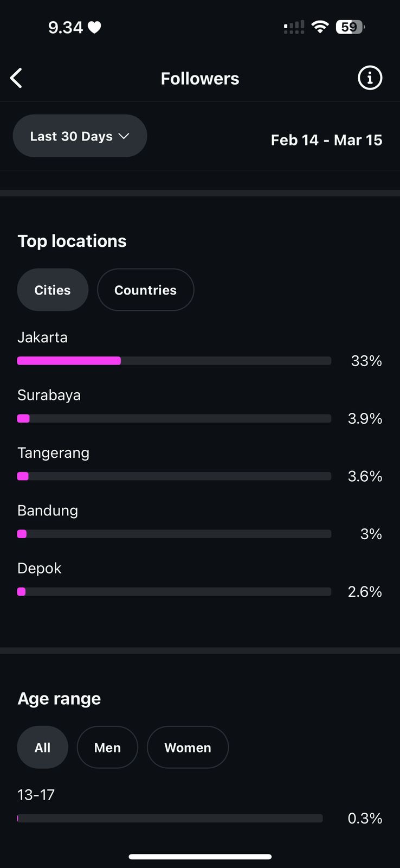The height and width of the screenshot is (868, 400).
Task: Select the All age filter
Action: [42, 748]
